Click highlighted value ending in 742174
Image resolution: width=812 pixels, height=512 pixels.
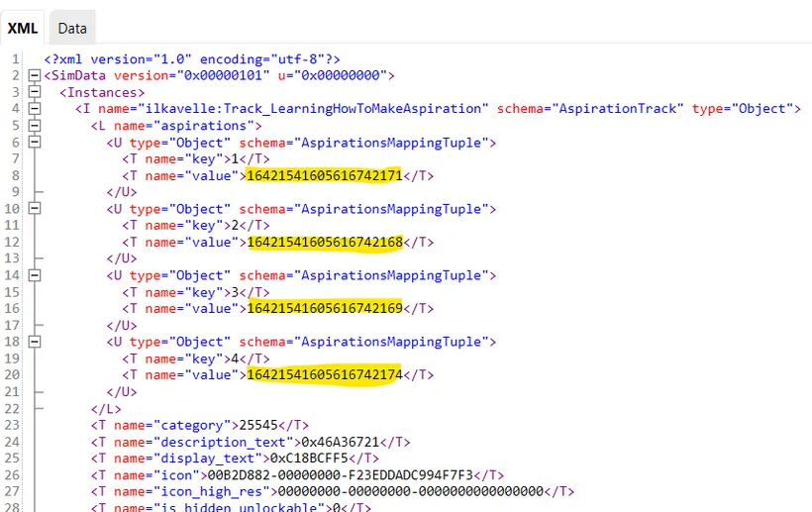[324, 375]
